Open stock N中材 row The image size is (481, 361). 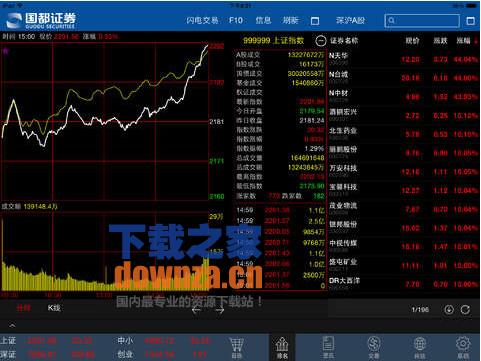[x=403, y=96]
